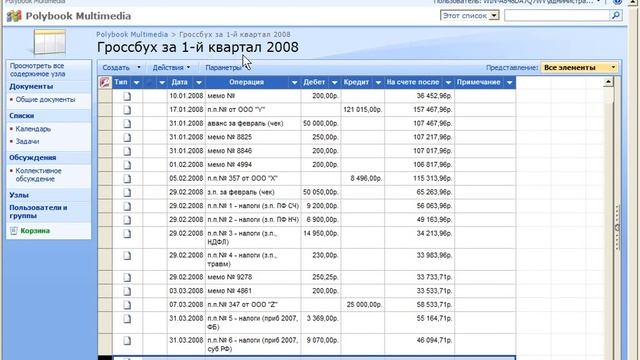Click credit cell 25 000,00р.
Viewport: 640px width, 360px height.
(x=363, y=305)
